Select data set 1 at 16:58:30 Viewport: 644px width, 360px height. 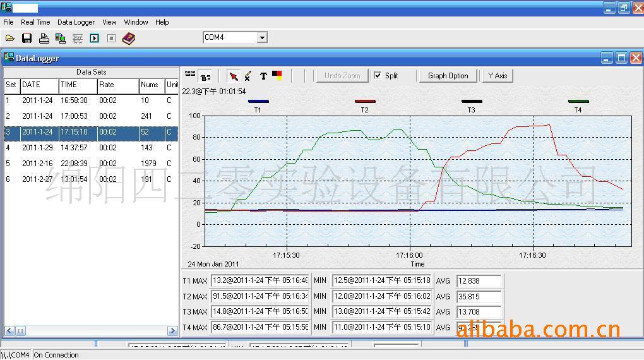pyautogui.click(x=91, y=100)
